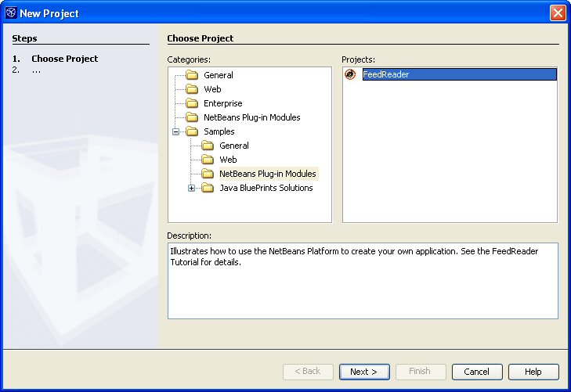Click the Cancel button
The width and height of the screenshot is (571, 392).
pos(477,372)
